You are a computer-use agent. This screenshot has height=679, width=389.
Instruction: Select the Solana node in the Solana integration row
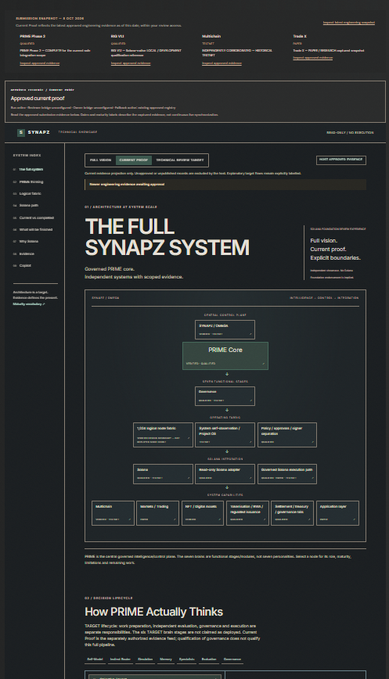[163, 474]
